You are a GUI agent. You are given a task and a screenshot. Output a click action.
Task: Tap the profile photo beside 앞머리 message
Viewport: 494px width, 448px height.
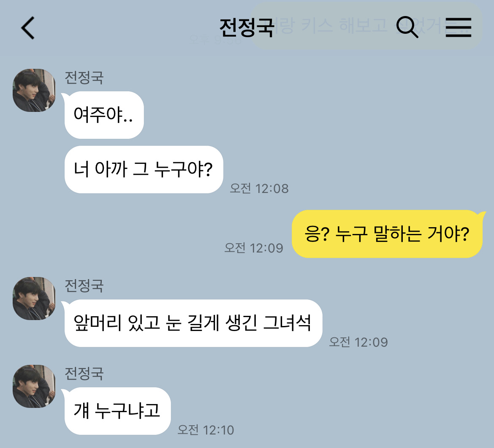pos(34,299)
